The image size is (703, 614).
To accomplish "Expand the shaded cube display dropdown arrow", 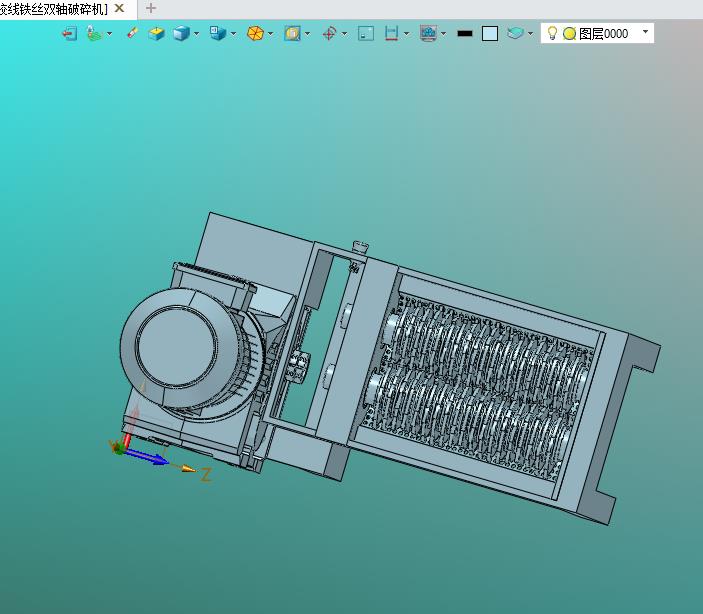I will point(197,33).
